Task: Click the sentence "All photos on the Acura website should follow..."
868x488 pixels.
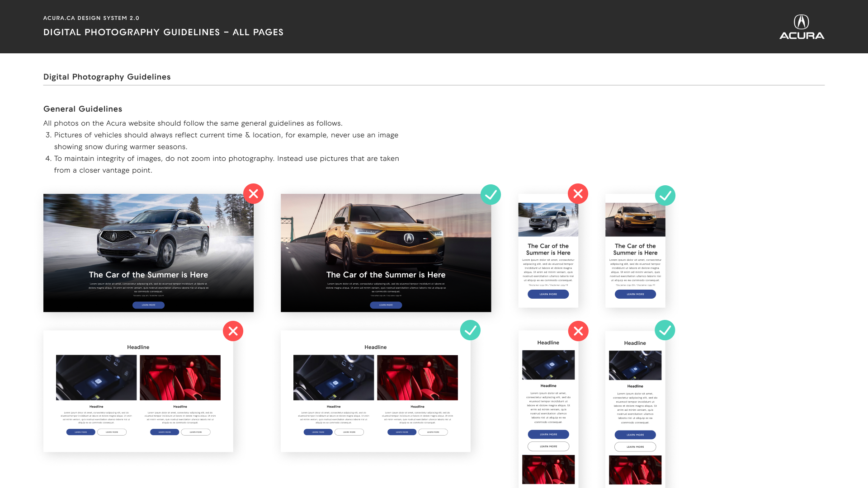Action: coord(193,123)
